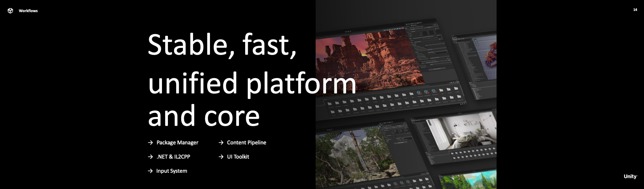Click the slide number 14
Viewport: 644px width, 189px height.
click(635, 10)
